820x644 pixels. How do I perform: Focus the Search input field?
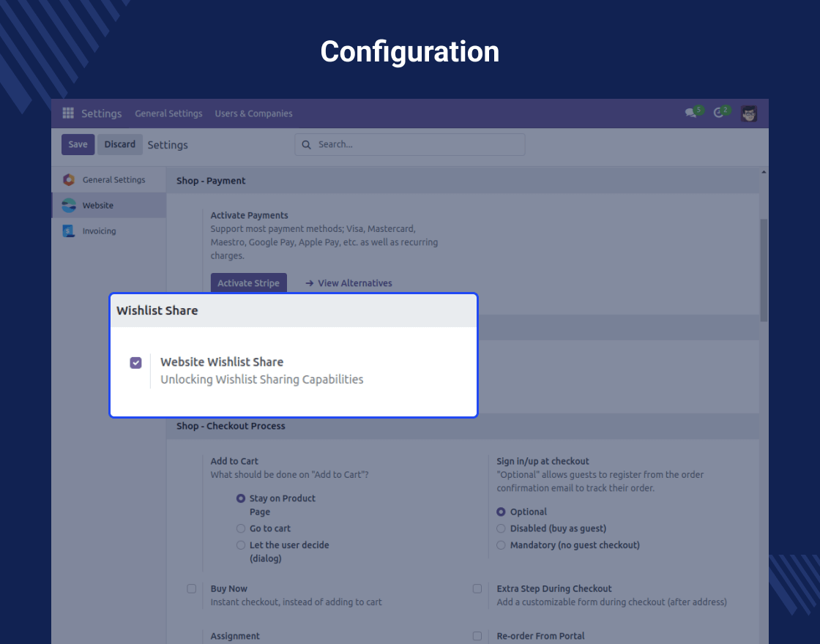point(410,145)
